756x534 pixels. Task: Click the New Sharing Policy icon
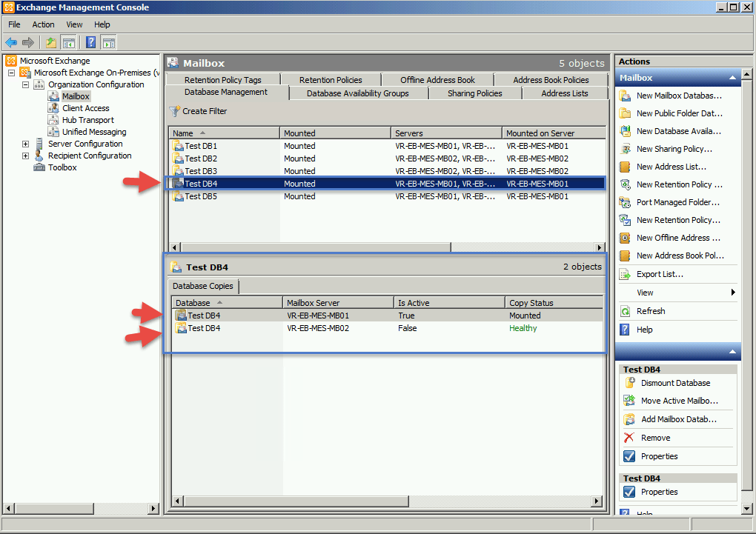tap(625, 149)
